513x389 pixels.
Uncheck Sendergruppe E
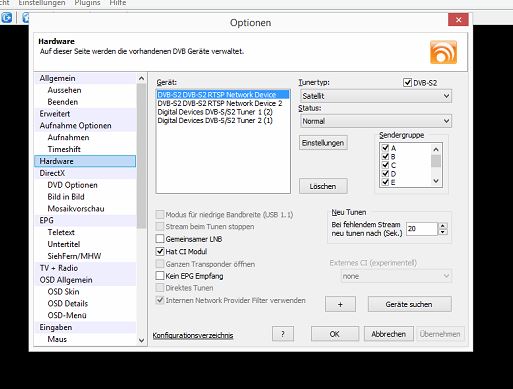[385, 182]
